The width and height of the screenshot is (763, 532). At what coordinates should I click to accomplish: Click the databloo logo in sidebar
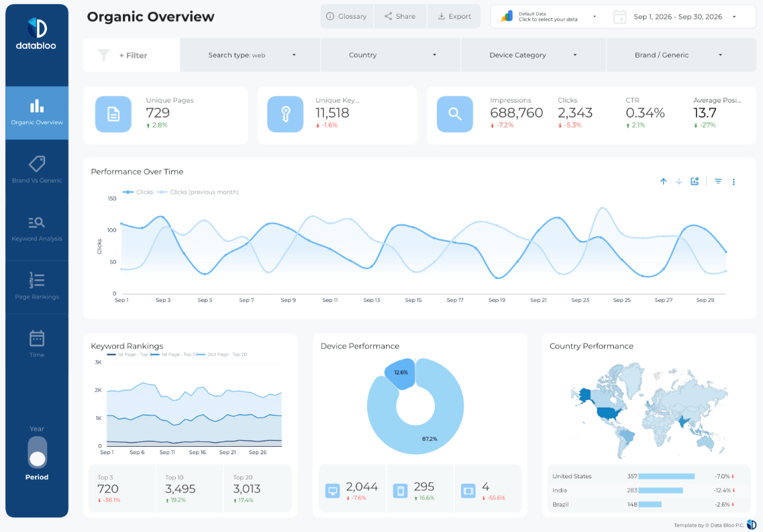coord(36,34)
